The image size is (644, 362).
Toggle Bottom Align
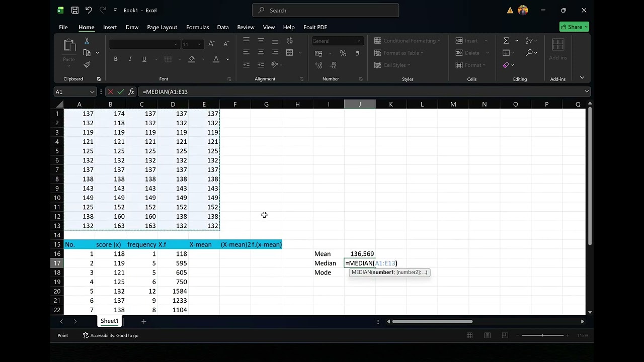point(275,41)
